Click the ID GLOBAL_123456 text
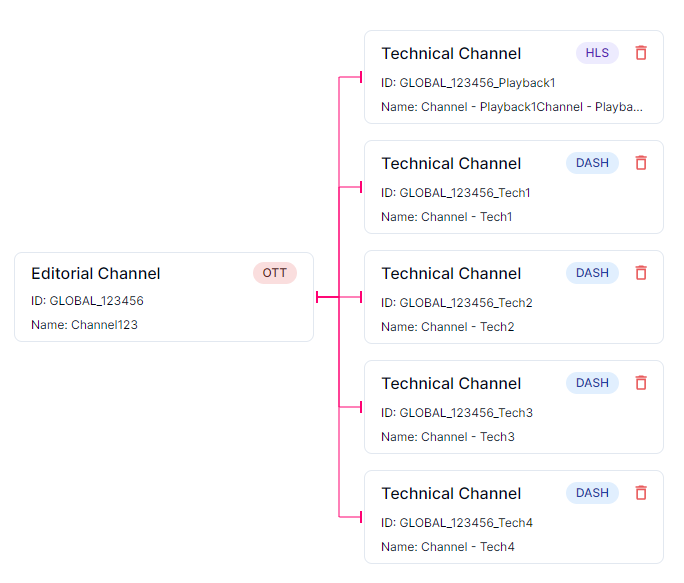This screenshot has width=684, height=583. click(x=87, y=301)
